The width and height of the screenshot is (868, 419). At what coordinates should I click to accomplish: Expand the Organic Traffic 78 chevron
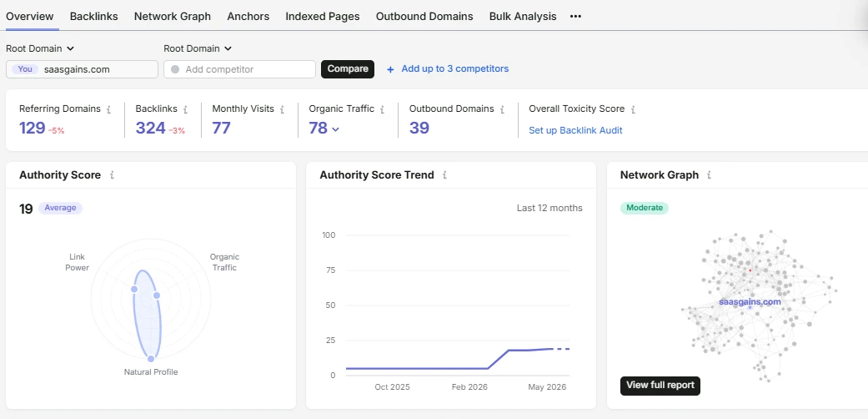tap(335, 129)
